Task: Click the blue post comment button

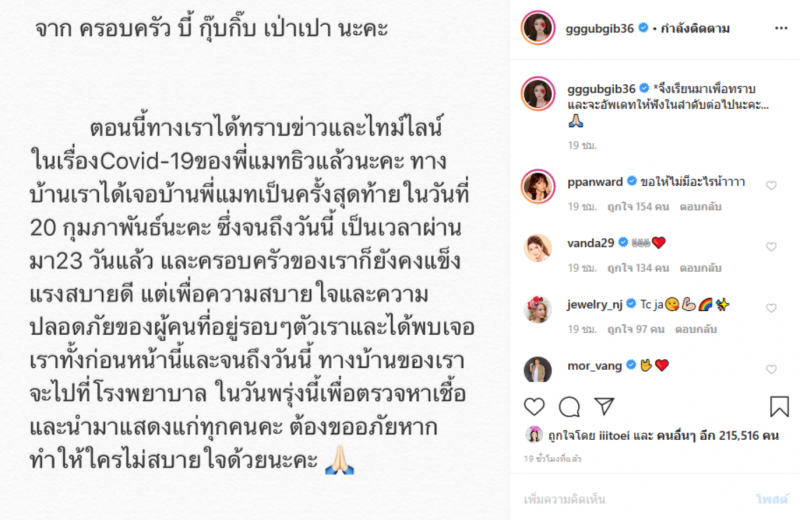Action: point(772,499)
